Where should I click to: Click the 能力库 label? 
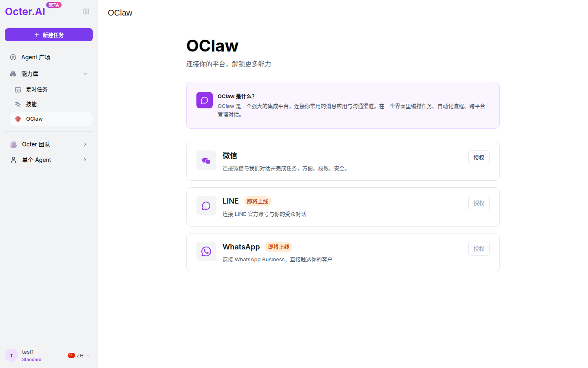tap(30, 74)
